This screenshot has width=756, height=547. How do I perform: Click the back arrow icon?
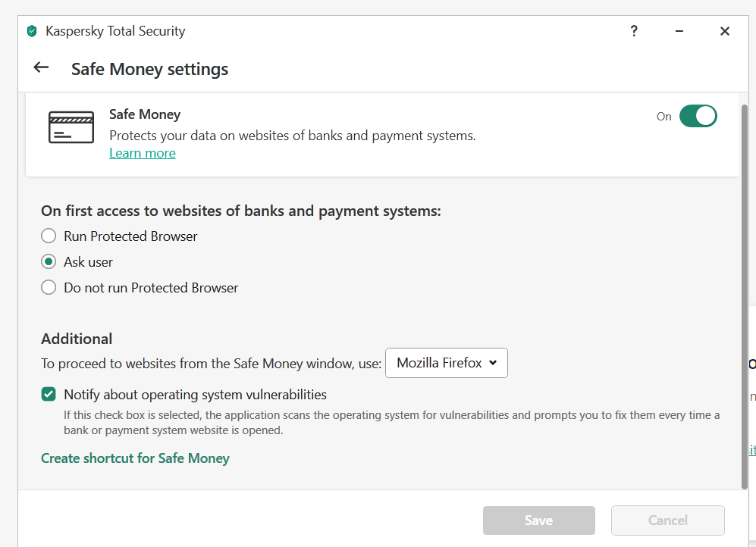41,67
